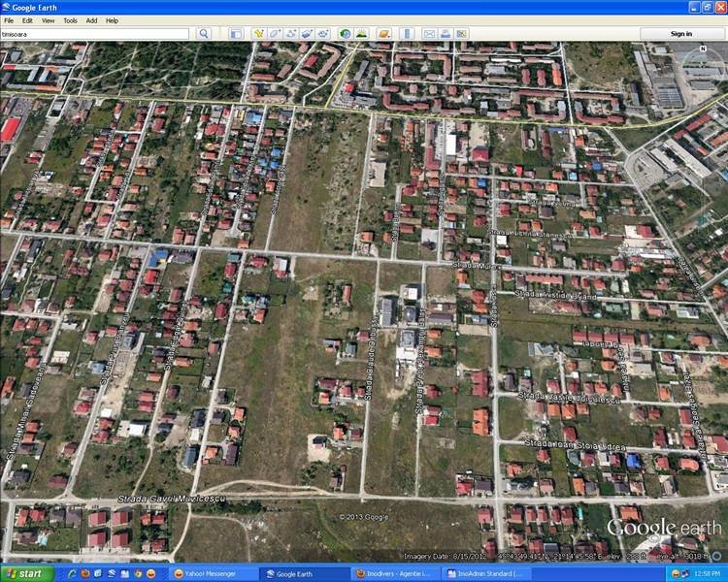
Task: Open the planets switcher dropdown
Action: pyautogui.click(x=383, y=34)
